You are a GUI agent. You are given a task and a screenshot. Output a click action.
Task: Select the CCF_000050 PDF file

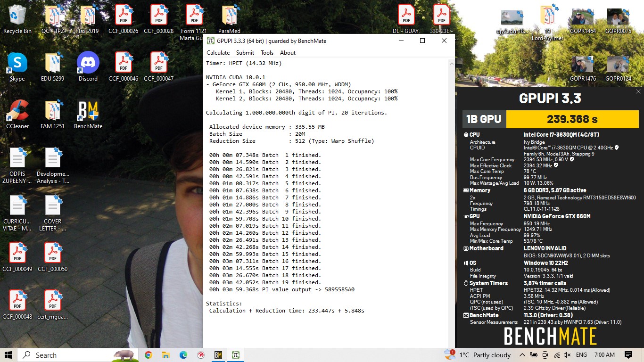pos(53,257)
